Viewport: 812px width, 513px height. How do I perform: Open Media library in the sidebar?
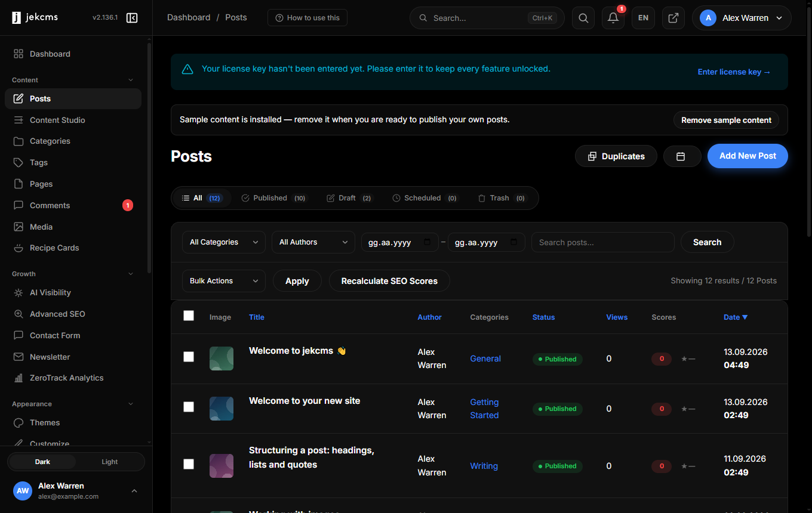point(73,227)
